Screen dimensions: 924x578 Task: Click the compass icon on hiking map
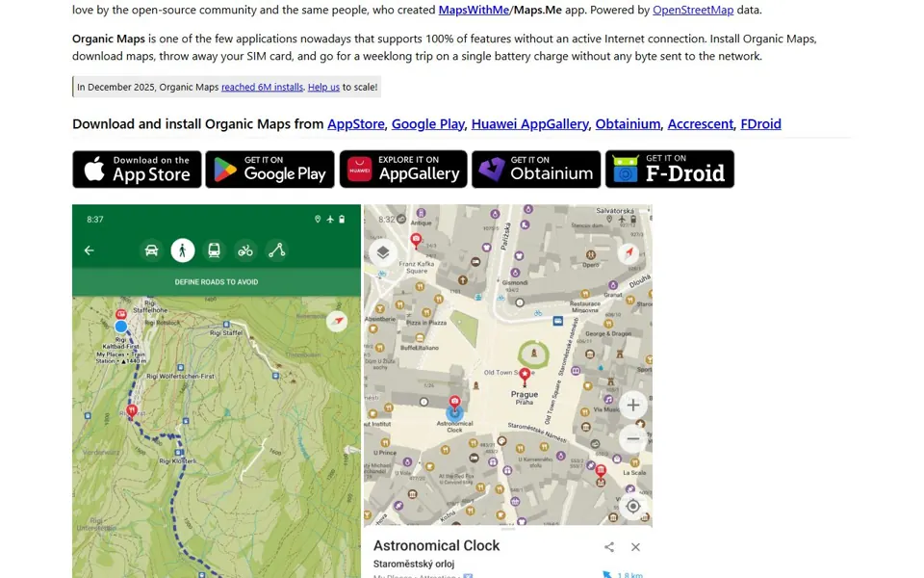(337, 321)
